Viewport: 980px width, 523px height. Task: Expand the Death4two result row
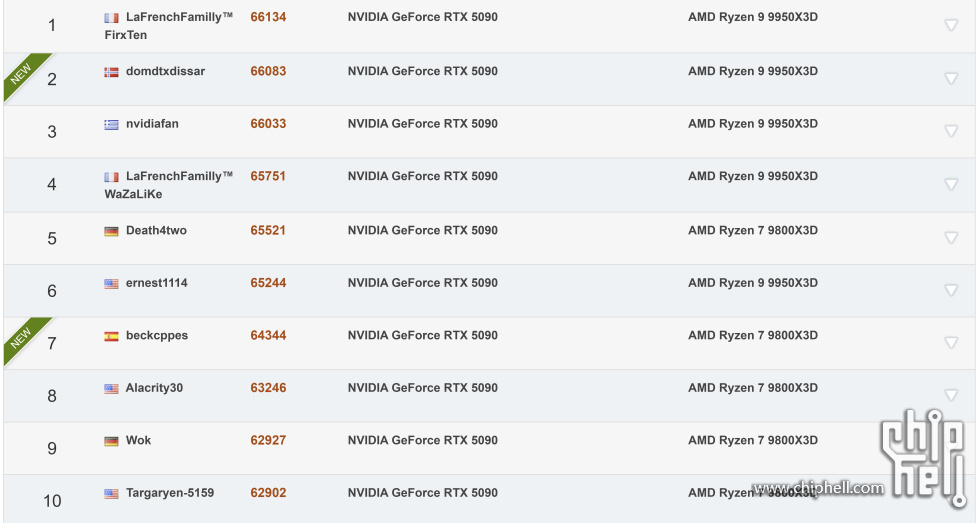pos(951,237)
